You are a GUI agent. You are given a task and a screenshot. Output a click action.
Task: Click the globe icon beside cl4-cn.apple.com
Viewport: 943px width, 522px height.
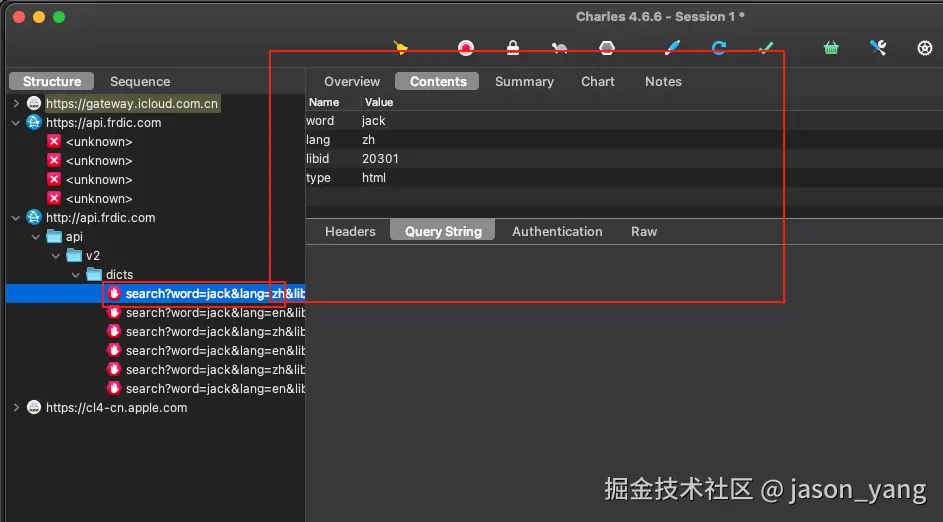pyautogui.click(x=34, y=408)
